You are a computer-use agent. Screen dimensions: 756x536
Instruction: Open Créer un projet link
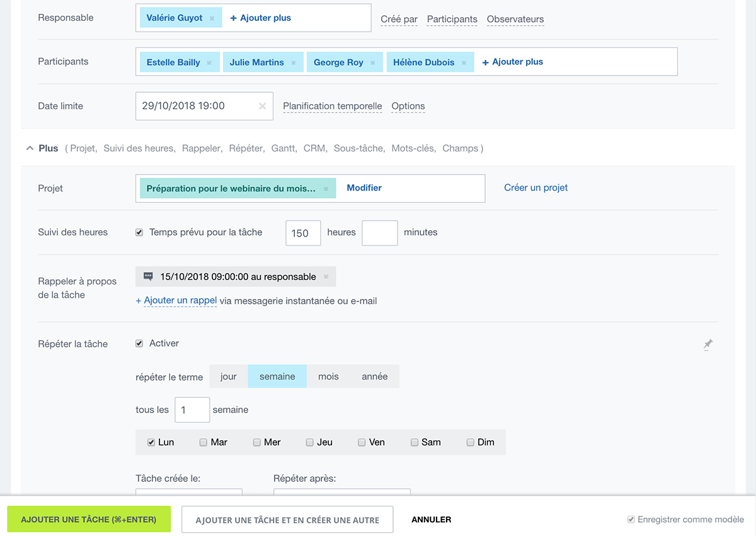coord(535,187)
